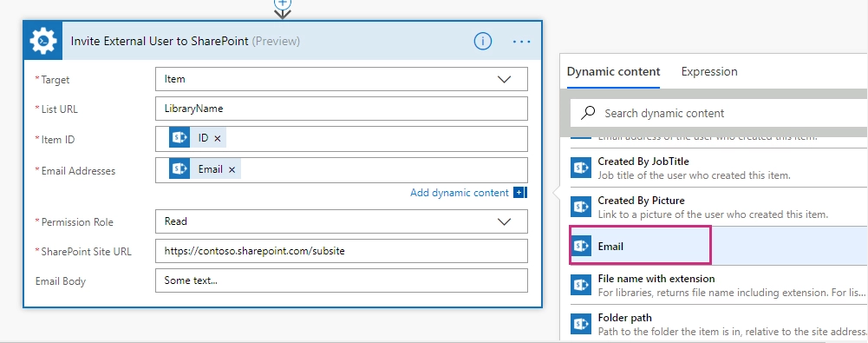The image size is (868, 343).
Task: Click the Job title description text
Action: point(695,175)
